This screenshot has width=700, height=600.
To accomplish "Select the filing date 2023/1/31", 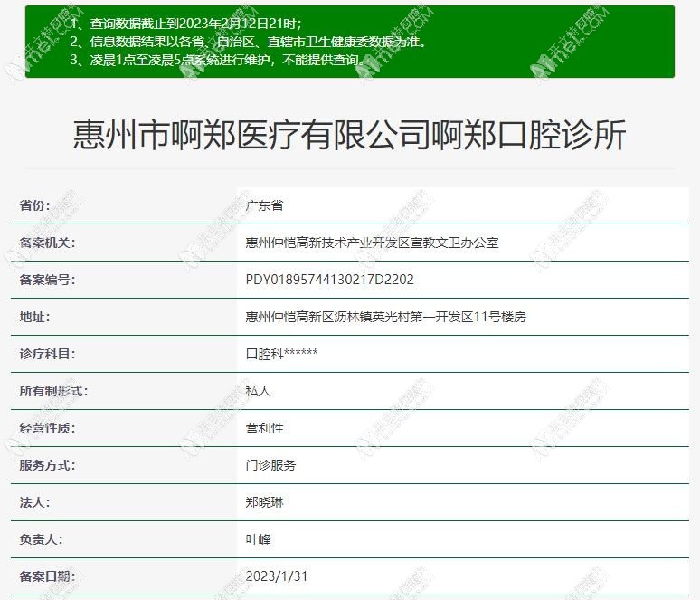I will point(277,576).
